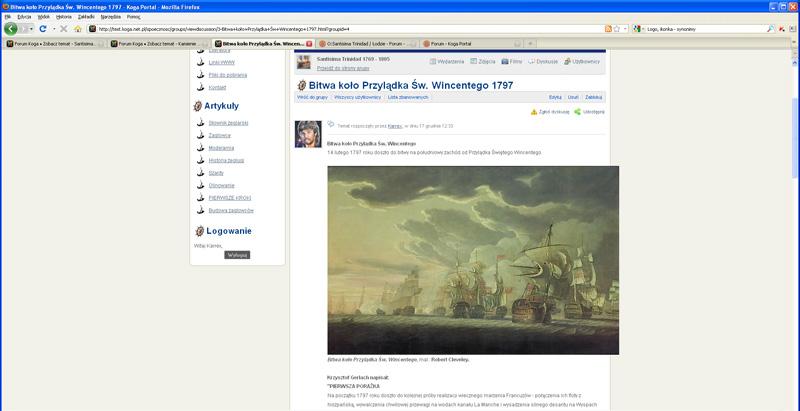Click the Stop loading X icon
800x411 pixels.
click(x=64, y=29)
